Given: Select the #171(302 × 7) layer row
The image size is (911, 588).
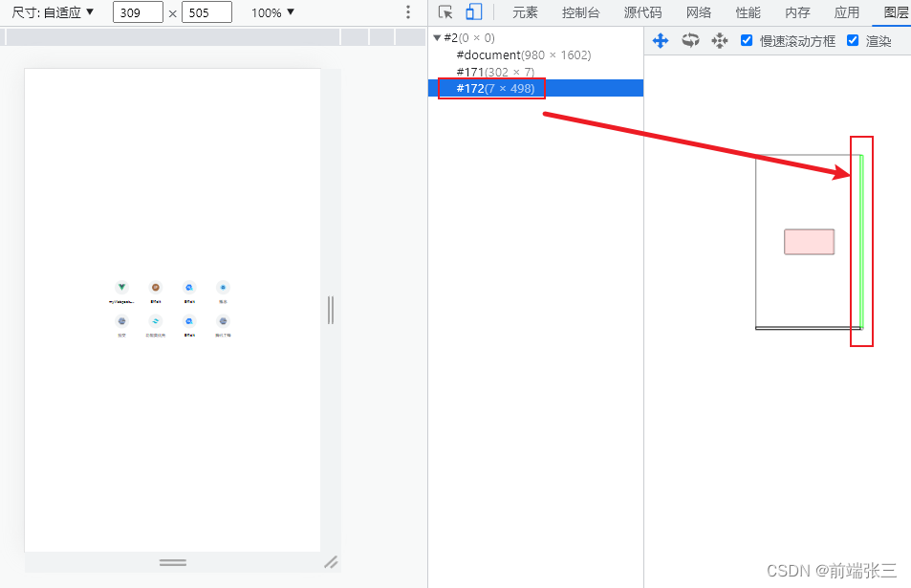Looking at the screenshot, I should coord(535,72).
